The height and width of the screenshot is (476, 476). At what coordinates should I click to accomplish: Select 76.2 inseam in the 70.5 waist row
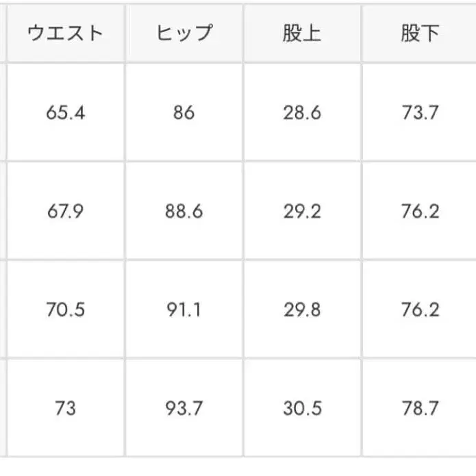420,310
